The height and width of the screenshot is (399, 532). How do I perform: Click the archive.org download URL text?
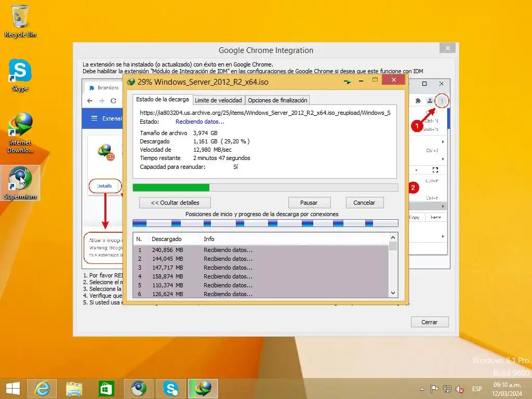265,113
